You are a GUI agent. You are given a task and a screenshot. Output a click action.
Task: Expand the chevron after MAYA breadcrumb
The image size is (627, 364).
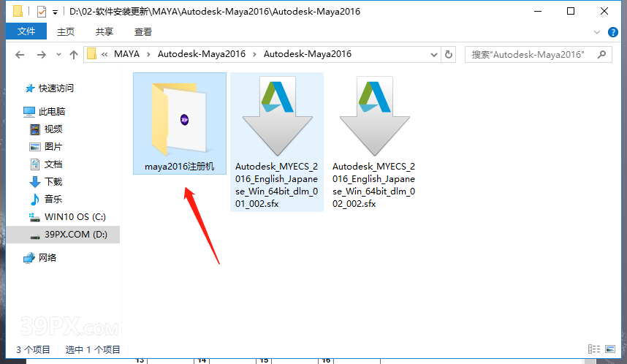coord(148,54)
